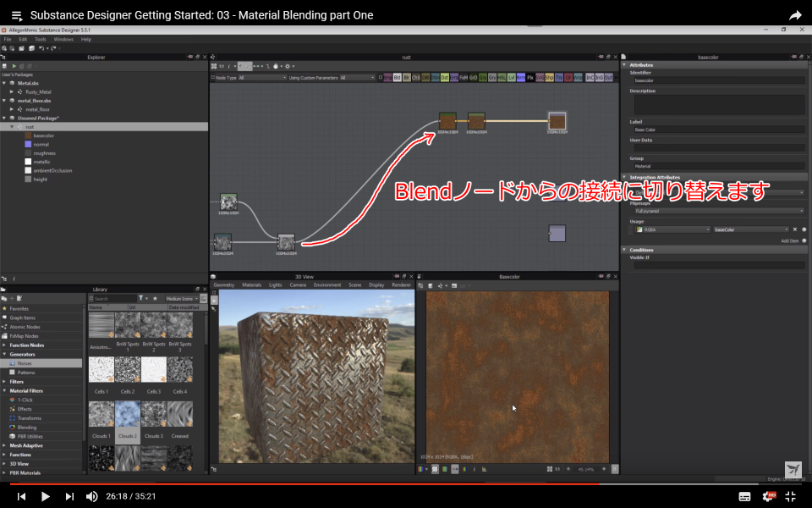Open the File menu
Screen dimensions: 812x508
coord(8,40)
